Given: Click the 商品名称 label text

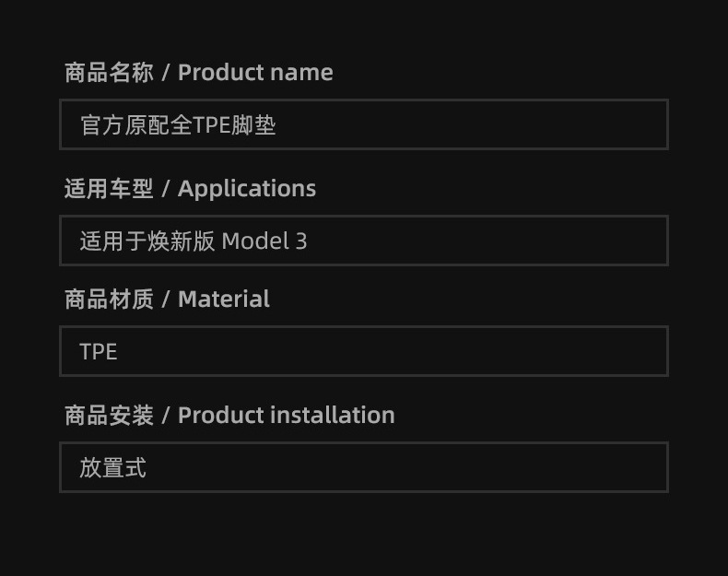Looking at the screenshot, I should [109, 72].
